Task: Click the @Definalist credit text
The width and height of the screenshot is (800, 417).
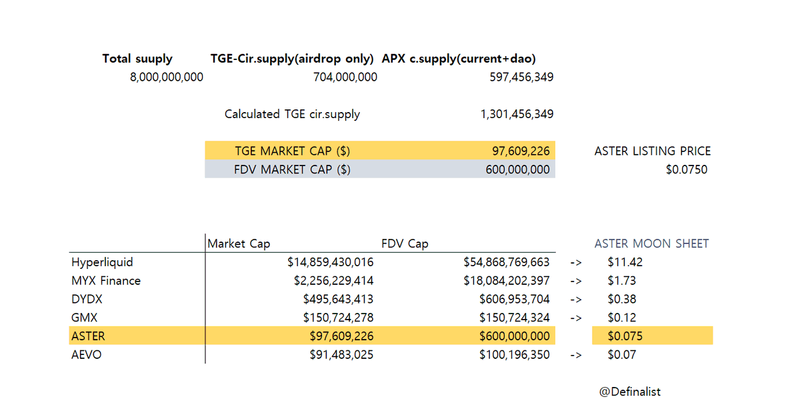Action: (630, 391)
